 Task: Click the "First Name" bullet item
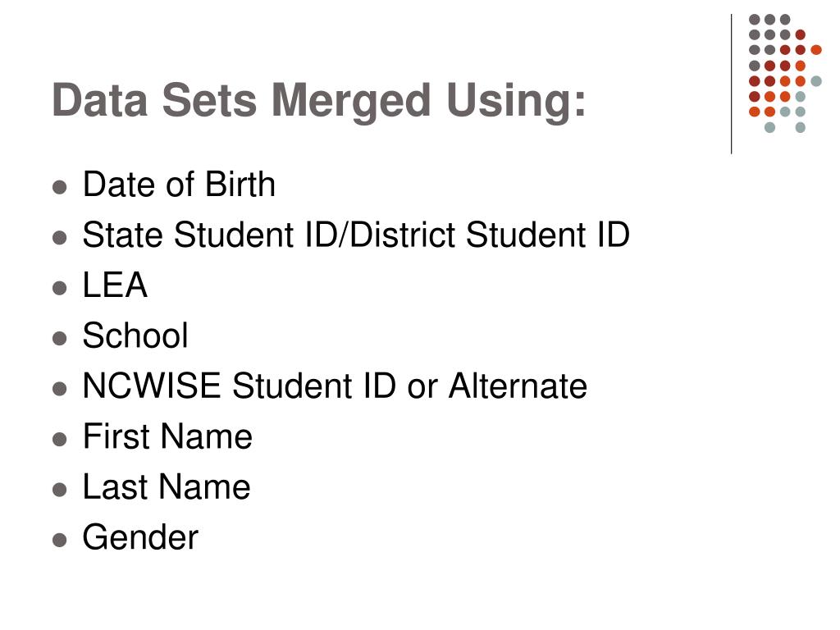click(x=167, y=436)
